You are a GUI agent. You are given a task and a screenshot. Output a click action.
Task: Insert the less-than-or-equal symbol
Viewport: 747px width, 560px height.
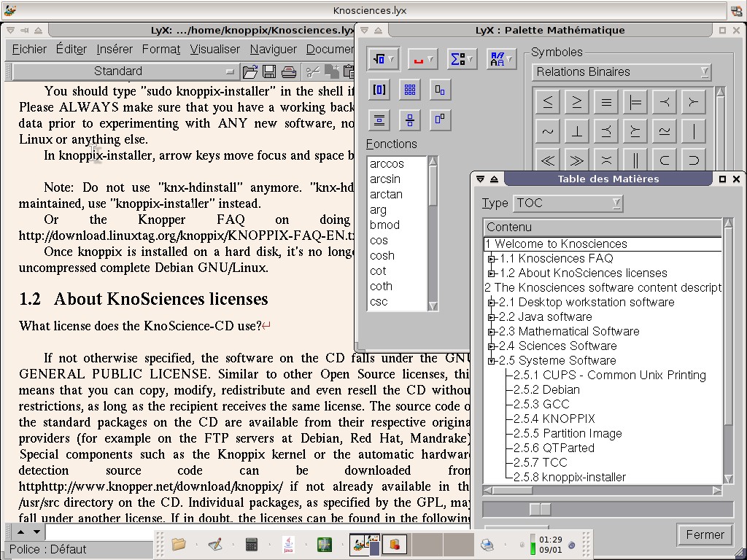(x=548, y=103)
